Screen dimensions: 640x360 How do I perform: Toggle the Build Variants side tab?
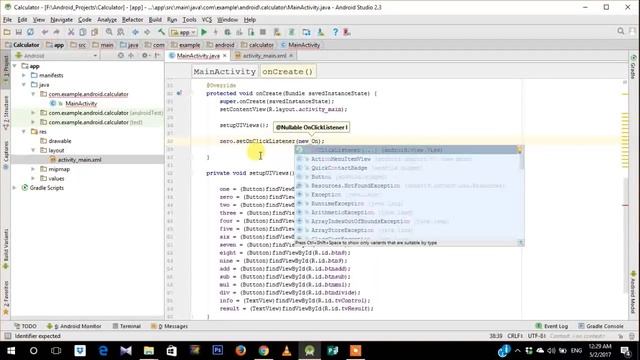point(6,248)
